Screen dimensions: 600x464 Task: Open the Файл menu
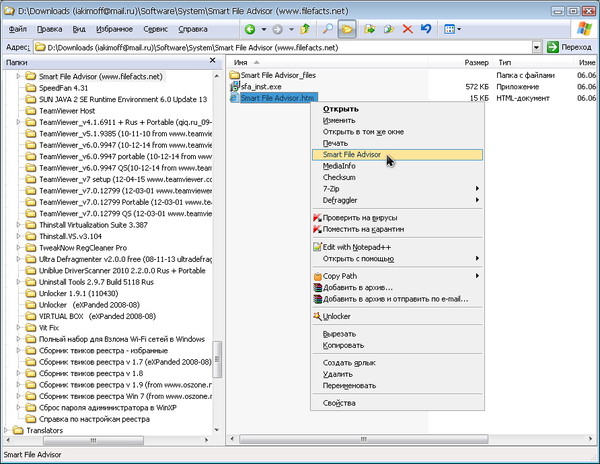tap(18, 29)
